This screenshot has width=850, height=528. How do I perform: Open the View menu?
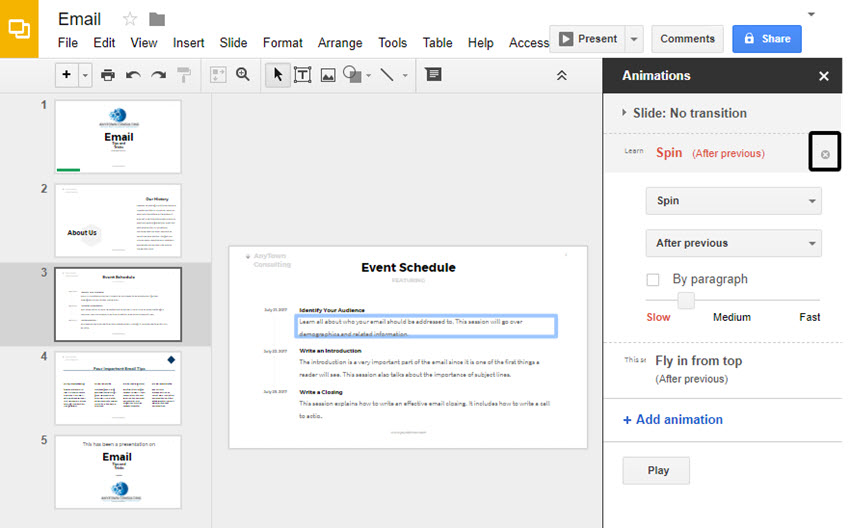(144, 43)
